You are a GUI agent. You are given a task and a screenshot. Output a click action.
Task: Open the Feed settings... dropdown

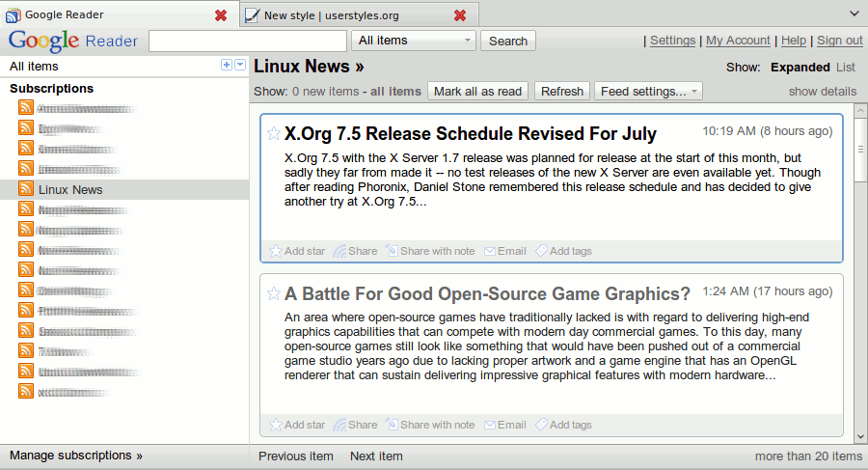[x=648, y=92]
